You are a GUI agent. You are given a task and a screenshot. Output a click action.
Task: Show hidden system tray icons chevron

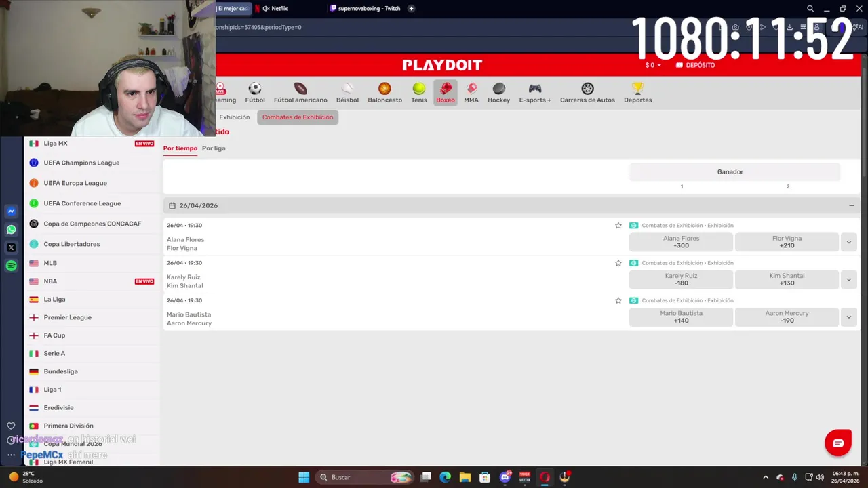766,477
